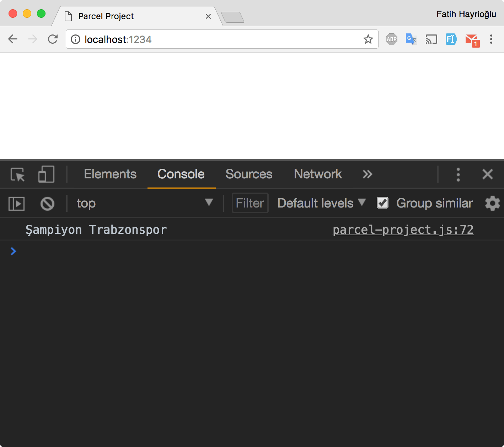Open the top frame context dropdown
The height and width of the screenshot is (447, 504).
pos(145,203)
